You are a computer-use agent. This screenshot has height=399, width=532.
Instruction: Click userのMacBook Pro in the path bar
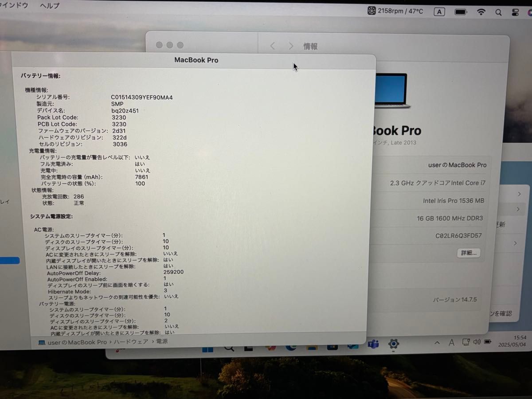tap(77, 342)
